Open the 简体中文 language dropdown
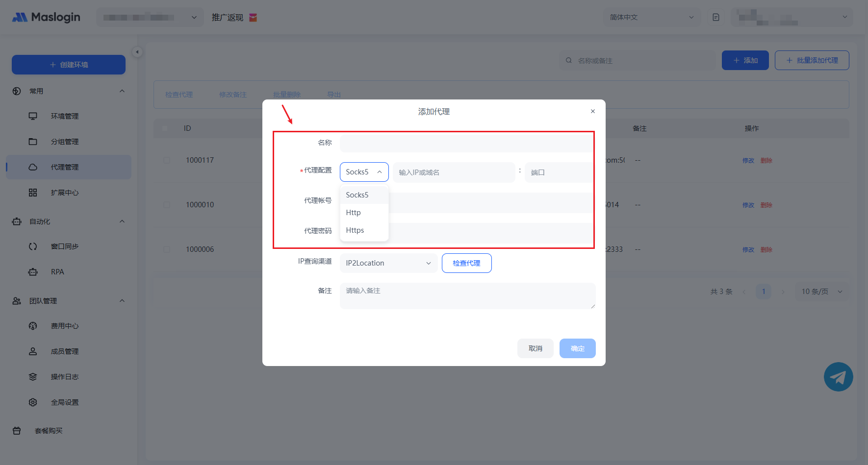 651,18
